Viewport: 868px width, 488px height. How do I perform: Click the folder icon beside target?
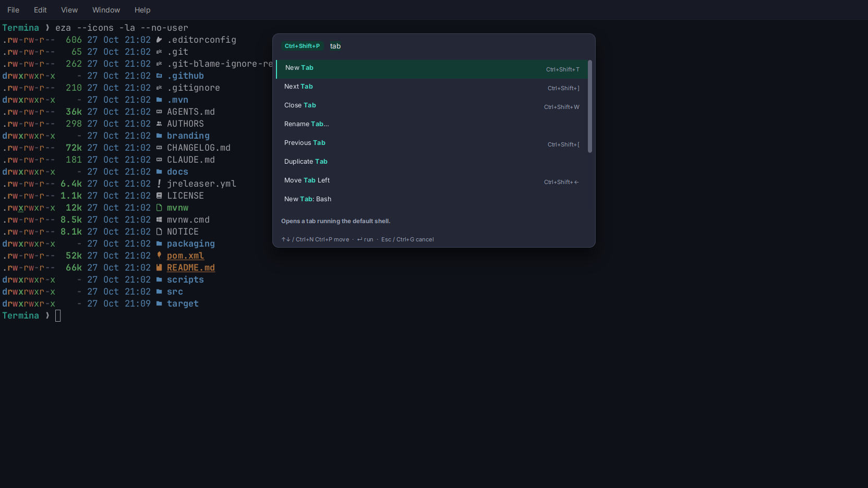159,303
